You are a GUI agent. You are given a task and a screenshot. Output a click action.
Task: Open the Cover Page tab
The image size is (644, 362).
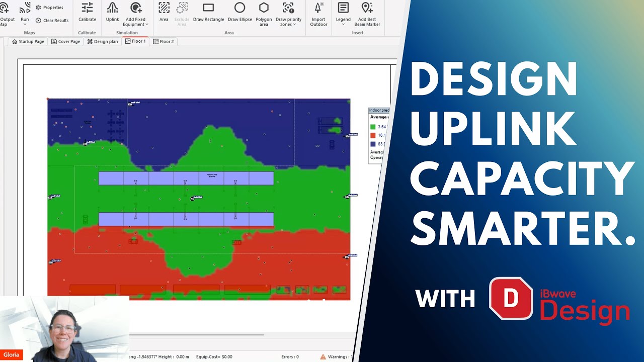[65, 42]
